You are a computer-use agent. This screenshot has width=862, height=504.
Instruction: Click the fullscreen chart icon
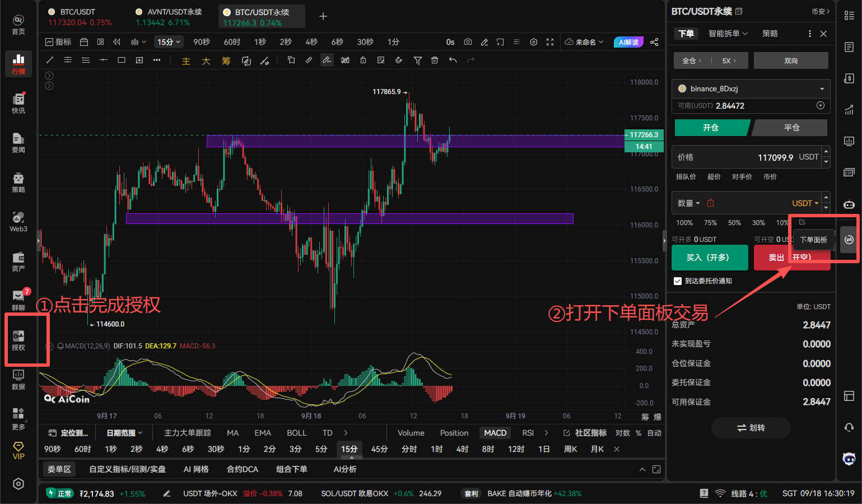(x=550, y=42)
